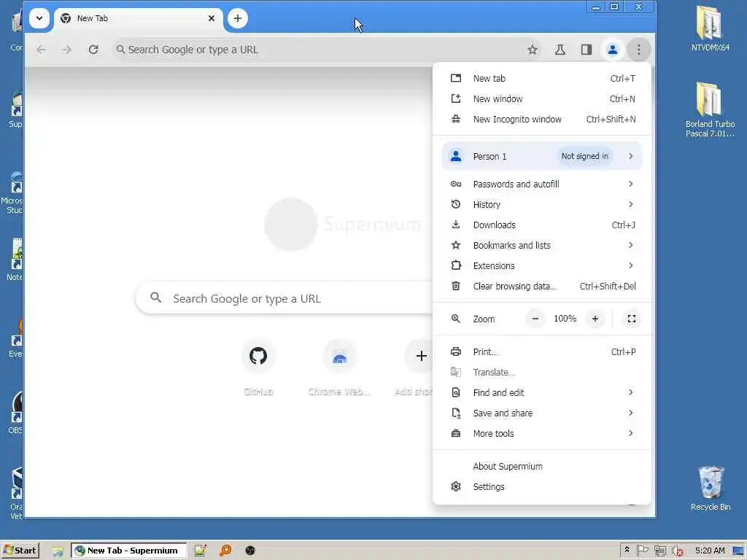Click the More tools toolbox icon
Viewport: 747px width, 560px height.
[x=456, y=433]
